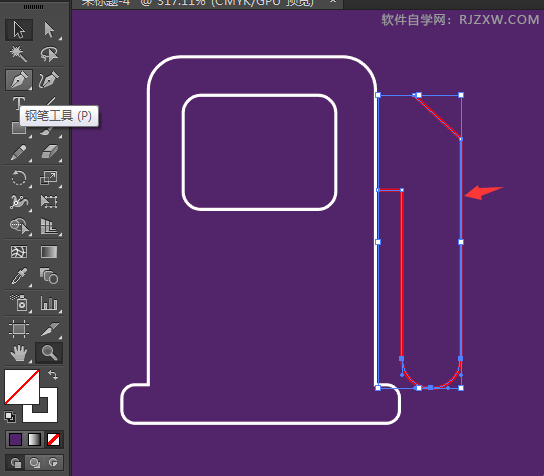Image resolution: width=544 pixels, height=476 pixels.
Task: Choose the Magic Wand tool
Action: pos(19,54)
